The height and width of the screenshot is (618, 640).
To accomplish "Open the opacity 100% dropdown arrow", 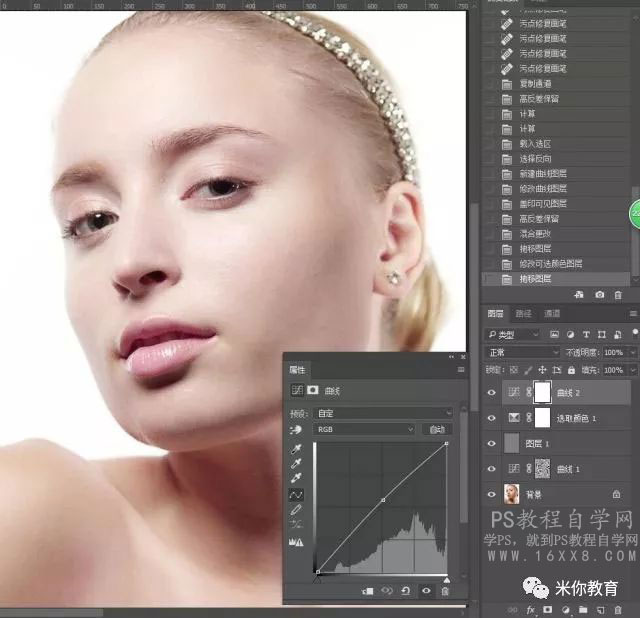I will (633, 352).
